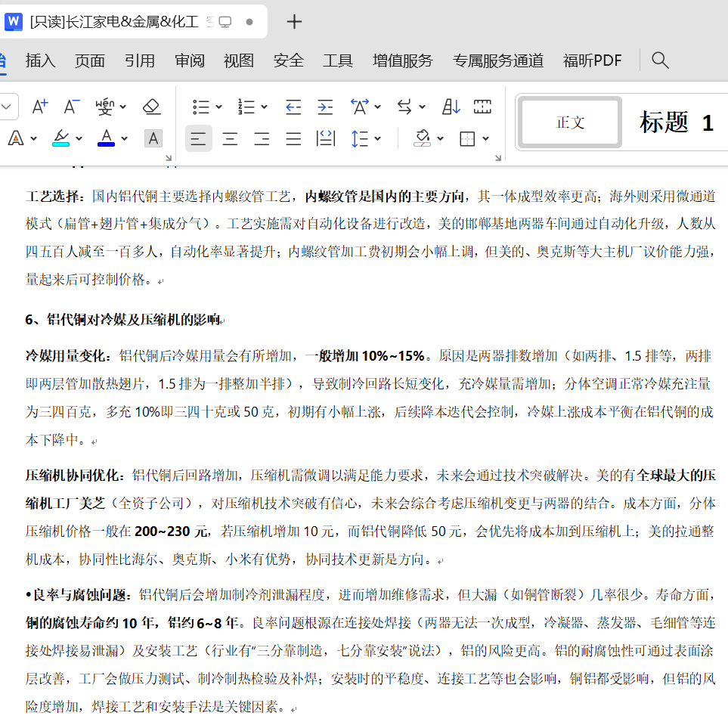728x719 pixels.
Task: Apply the 标题 1 heading style
Action: (676, 122)
